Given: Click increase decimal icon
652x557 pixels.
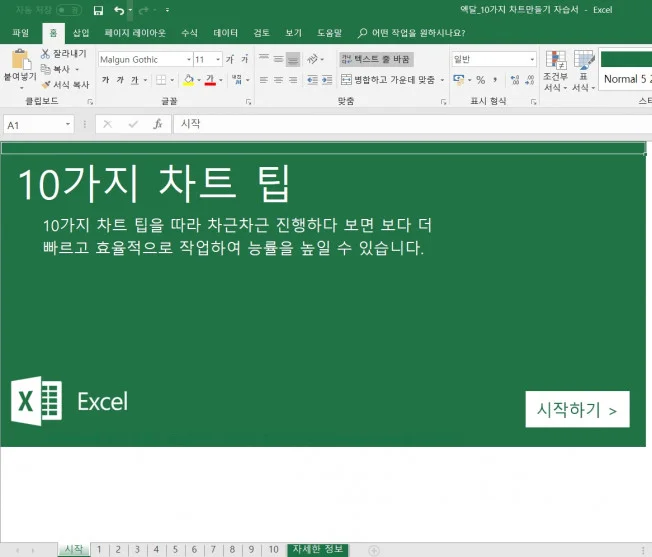Looking at the screenshot, I should click(x=515, y=80).
